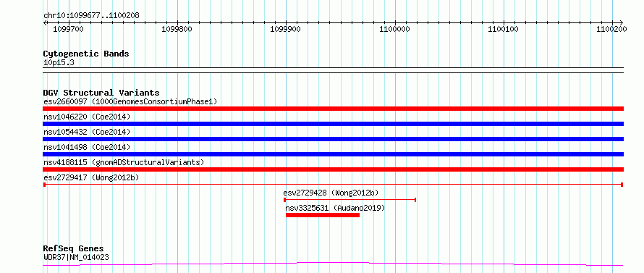Click the short red bar for nsv3325631
The image size is (644, 273).
click(x=323, y=215)
